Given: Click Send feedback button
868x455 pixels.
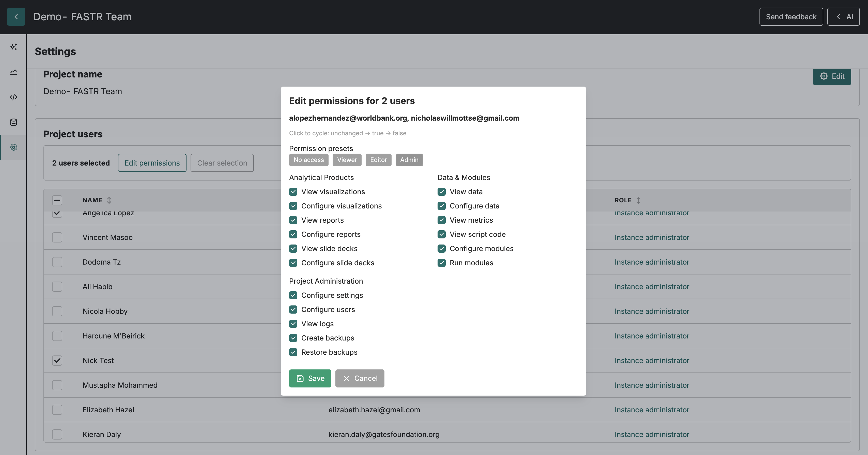Looking at the screenshot, I should [x=791, y=17].
